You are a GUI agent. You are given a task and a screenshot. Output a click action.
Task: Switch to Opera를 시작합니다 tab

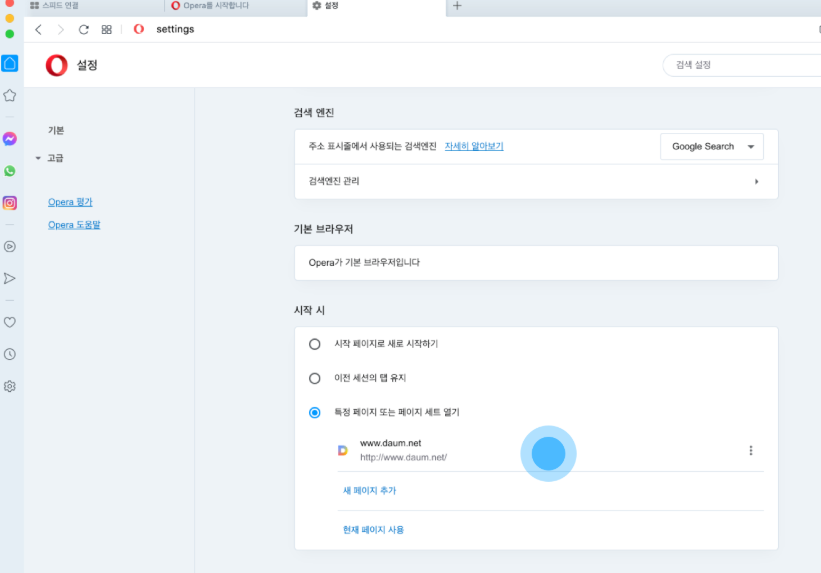click(210, 6)
